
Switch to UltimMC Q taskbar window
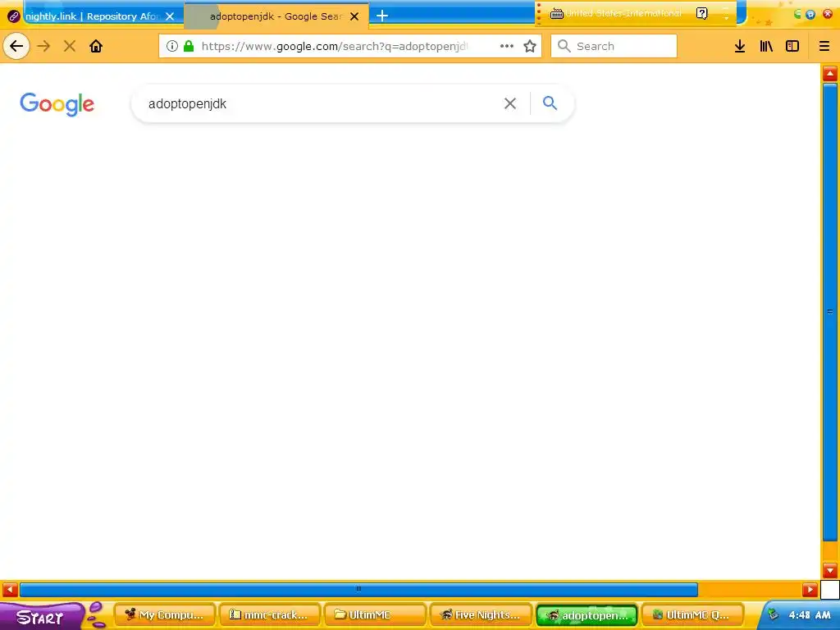(x=692, y=615)
